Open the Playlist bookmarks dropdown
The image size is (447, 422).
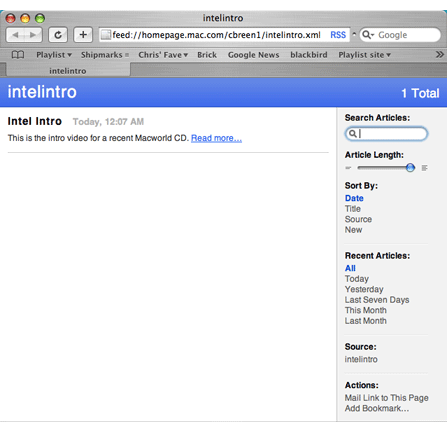point(54,55)
